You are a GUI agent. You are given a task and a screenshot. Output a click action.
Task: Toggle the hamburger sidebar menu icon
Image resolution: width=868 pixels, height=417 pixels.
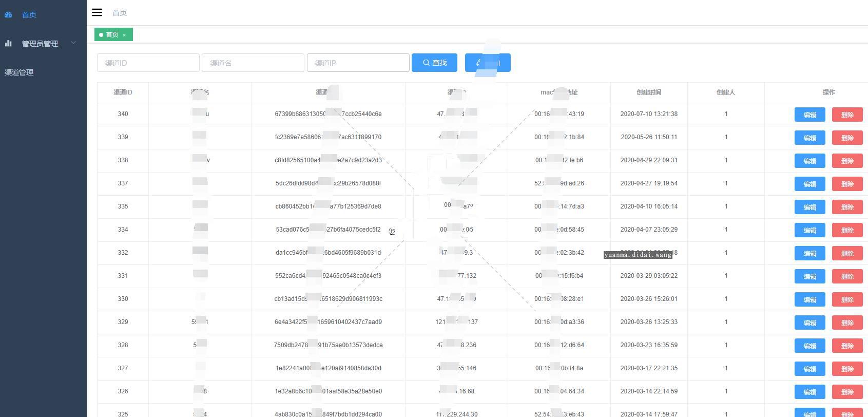click(x=97, y=12)
